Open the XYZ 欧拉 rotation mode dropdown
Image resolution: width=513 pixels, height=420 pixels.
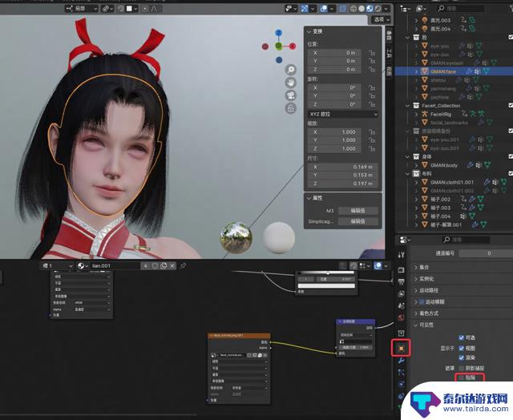point(342,114)
